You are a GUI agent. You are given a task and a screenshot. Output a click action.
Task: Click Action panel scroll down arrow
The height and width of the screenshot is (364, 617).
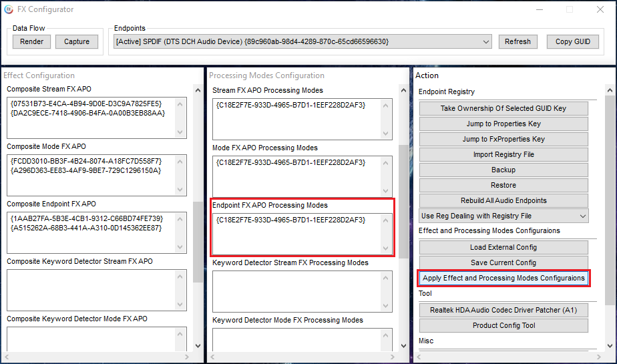(x=610, y=346)
